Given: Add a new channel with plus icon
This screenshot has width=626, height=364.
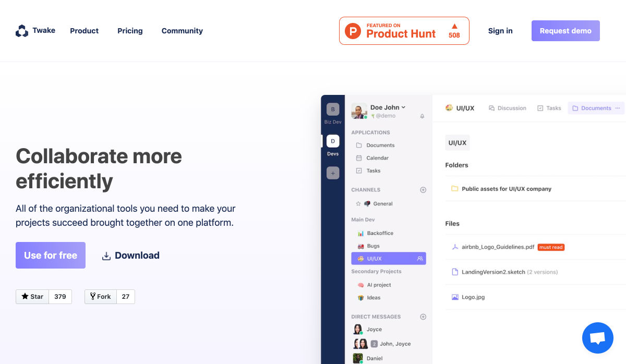Looking at the screenshot, I should point(423,190).
